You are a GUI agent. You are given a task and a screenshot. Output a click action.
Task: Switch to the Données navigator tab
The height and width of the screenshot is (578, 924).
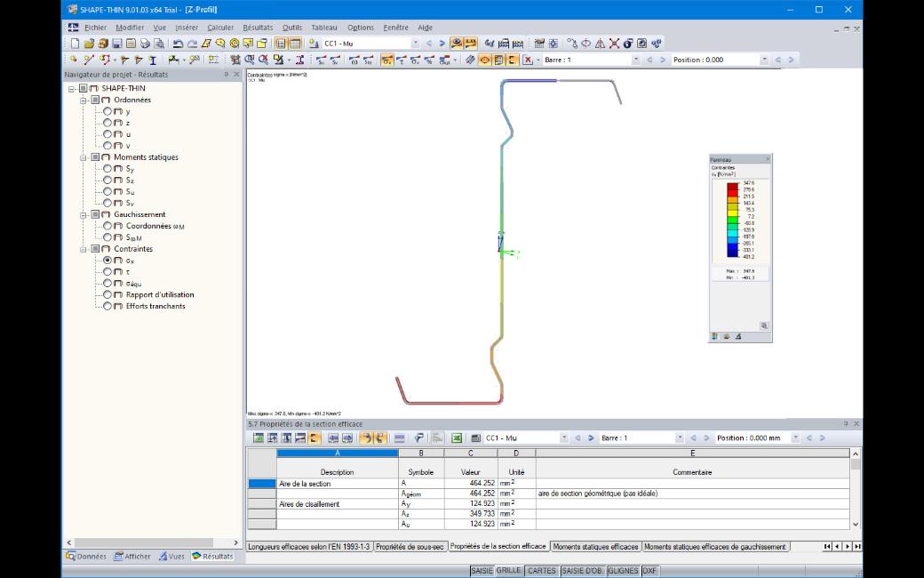pyautogui.click(x=87, y=556)
